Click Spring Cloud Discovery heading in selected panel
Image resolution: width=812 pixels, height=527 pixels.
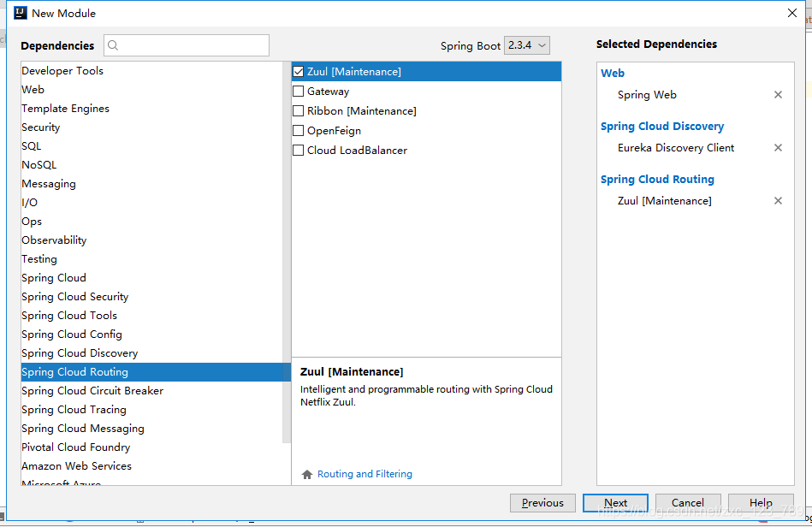click(x=662, y=127)
